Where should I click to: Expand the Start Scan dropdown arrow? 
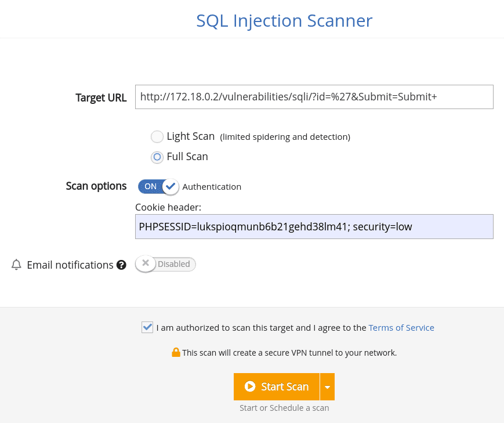coord(328,386)
